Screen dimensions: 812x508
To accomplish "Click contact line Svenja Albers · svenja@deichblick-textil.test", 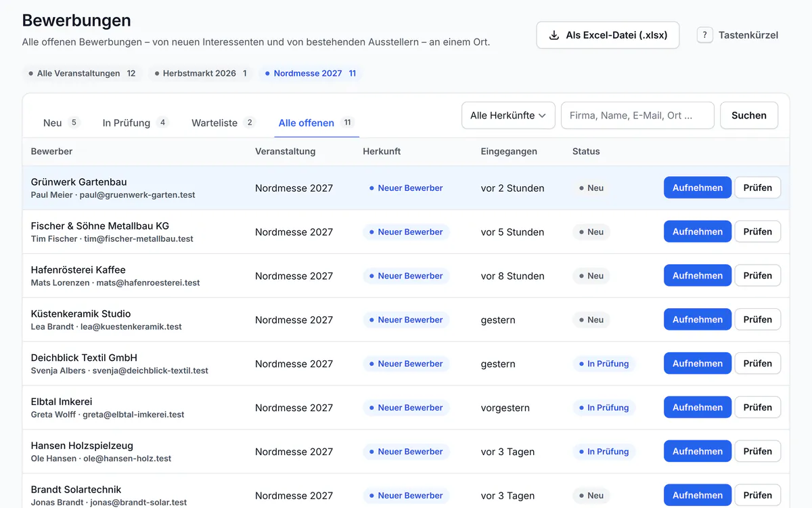I will pos(120,371).
